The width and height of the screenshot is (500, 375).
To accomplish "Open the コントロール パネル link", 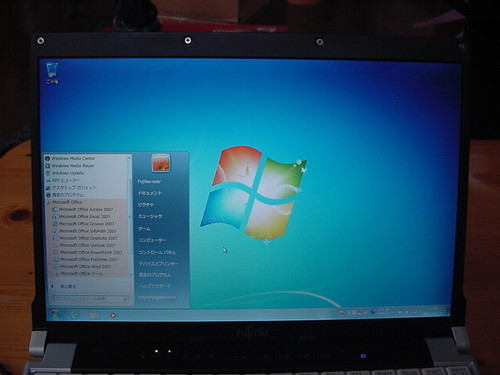I will [157, 252].
